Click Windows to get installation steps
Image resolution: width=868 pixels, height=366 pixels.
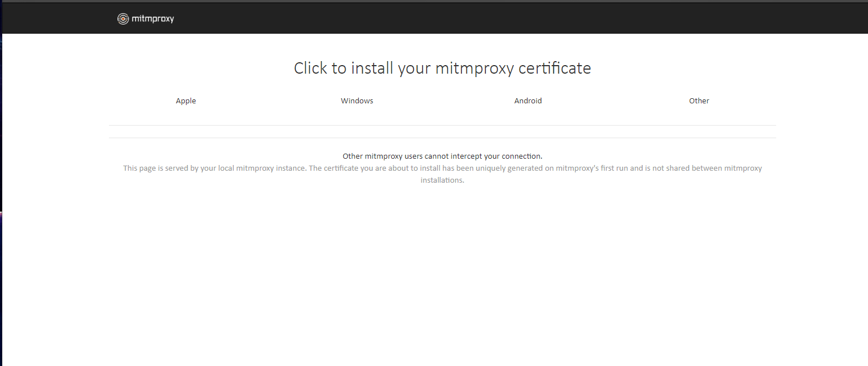357,100
